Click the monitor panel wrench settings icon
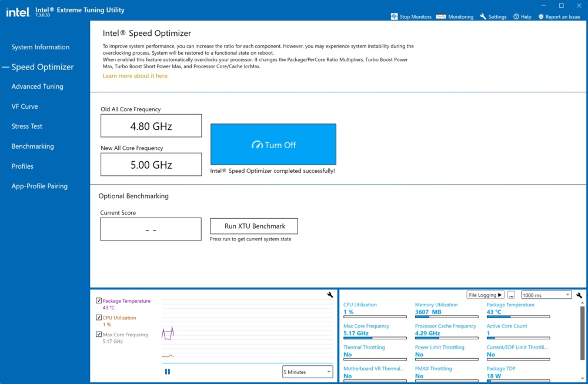The width and height of the screenshot is (588, 384). pyautogui.click(x=579, y=295)
